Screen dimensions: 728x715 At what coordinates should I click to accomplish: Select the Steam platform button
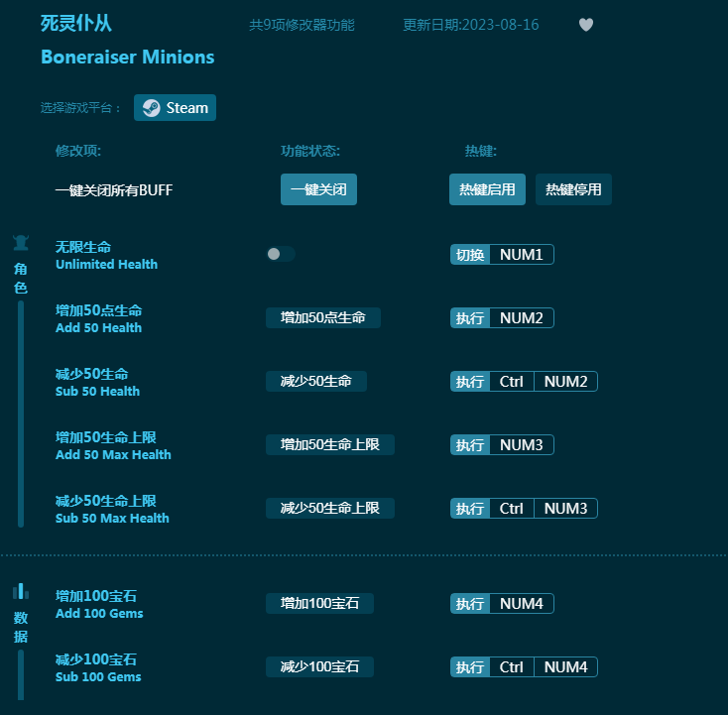point(176,108)
